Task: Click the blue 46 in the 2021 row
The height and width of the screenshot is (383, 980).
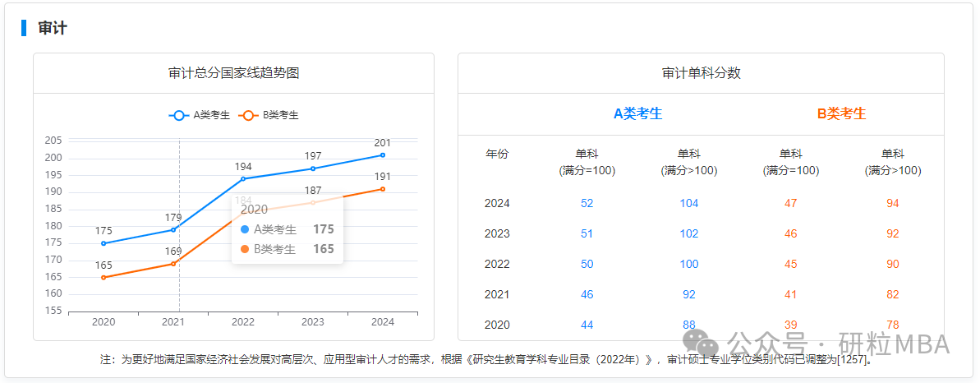Action: pos(587,295)
